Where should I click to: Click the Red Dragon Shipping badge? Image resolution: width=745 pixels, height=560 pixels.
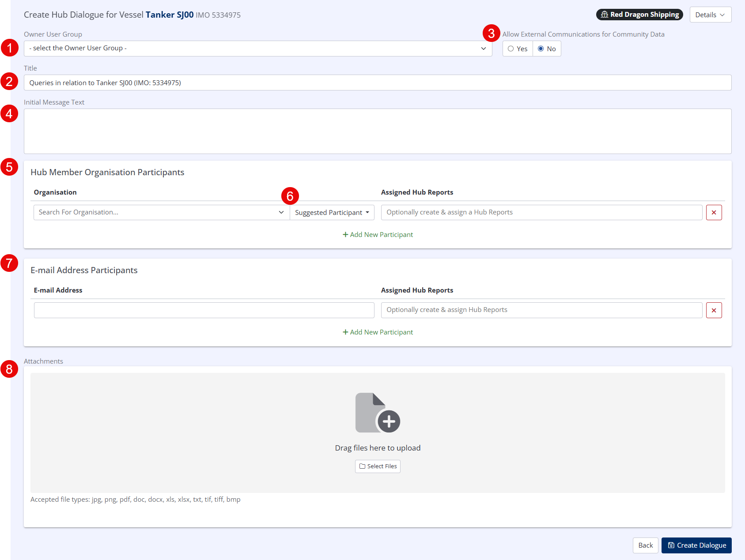tap(639, 15)
